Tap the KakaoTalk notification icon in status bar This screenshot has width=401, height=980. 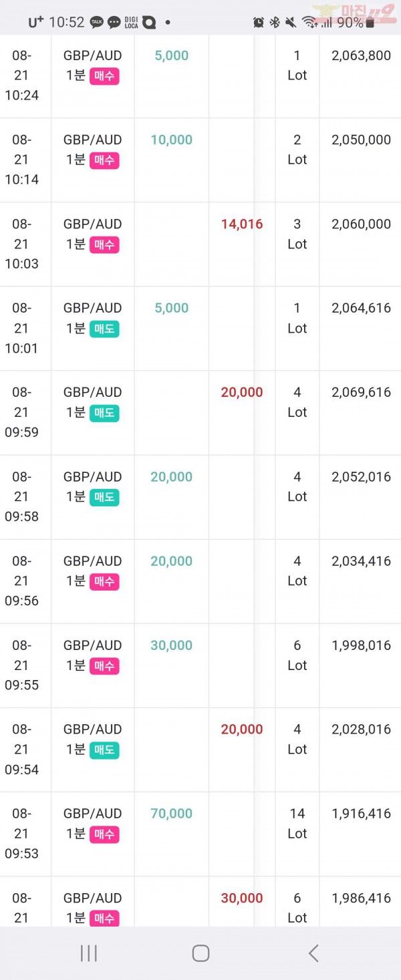(x=97, y=22)
